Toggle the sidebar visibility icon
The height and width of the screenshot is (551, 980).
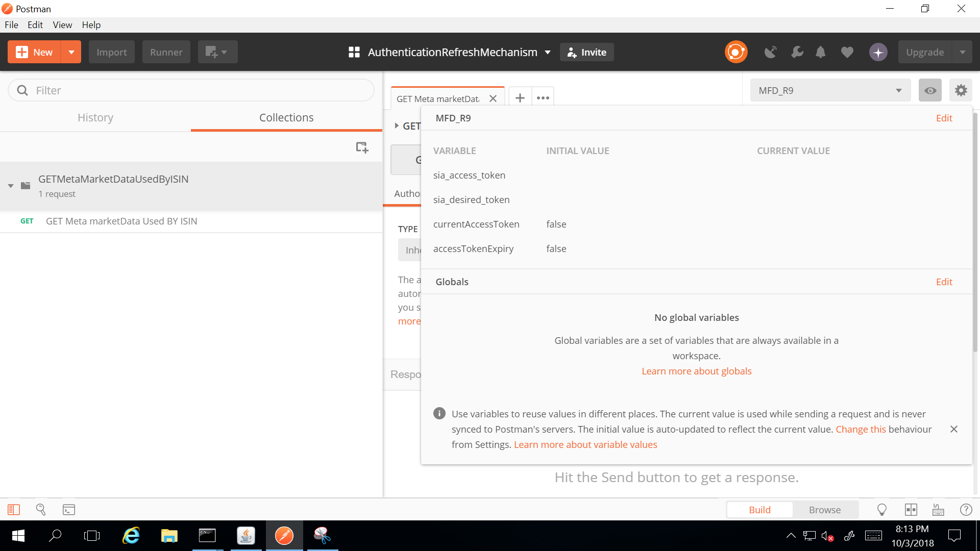[14, 509]
